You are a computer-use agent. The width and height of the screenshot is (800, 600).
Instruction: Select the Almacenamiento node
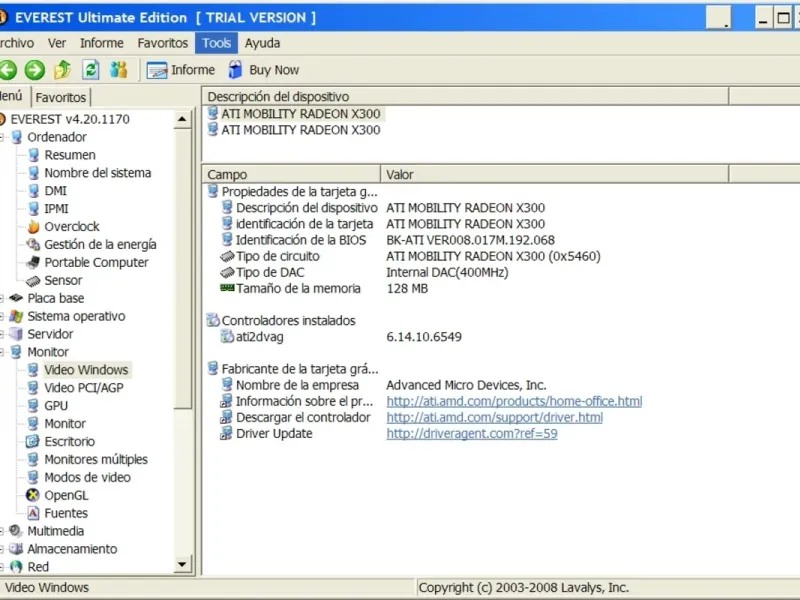point(63,548)
